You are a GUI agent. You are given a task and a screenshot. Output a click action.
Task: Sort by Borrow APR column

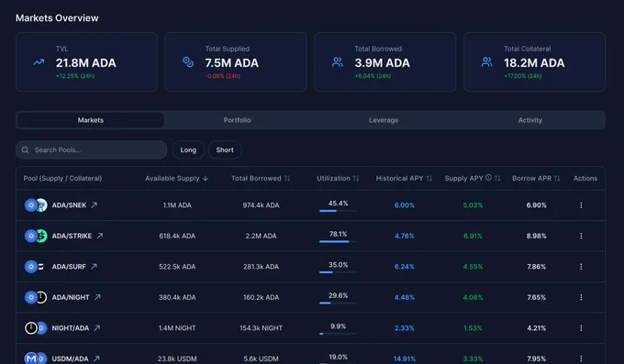(536, 178)
